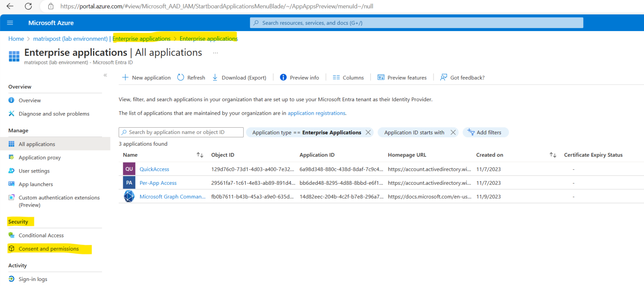Select Conditional Access in the sidebar
The height and width of the screenshot is (286, 644).
tap(41, 235)
